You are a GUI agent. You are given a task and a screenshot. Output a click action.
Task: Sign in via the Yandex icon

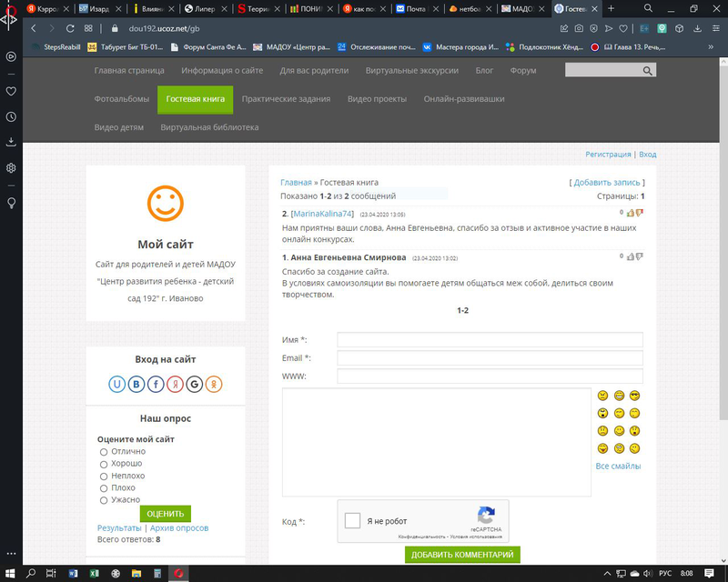175,384
